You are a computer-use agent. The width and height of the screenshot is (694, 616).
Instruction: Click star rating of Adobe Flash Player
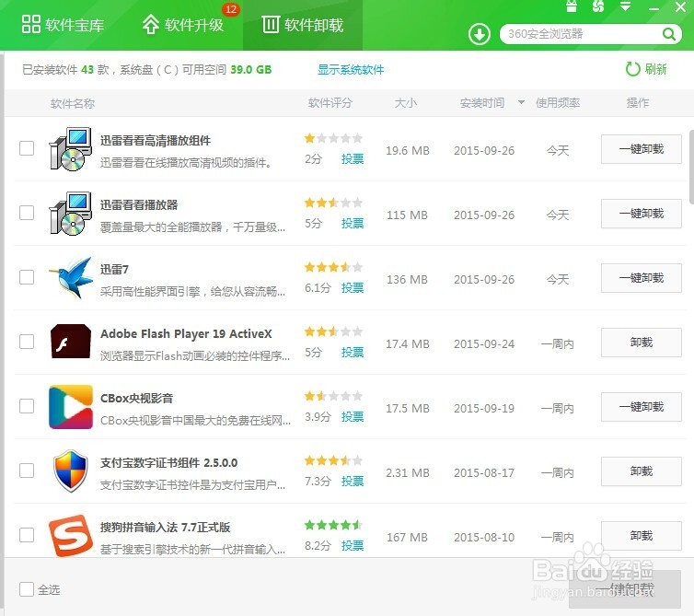click(x=334, y=331)
